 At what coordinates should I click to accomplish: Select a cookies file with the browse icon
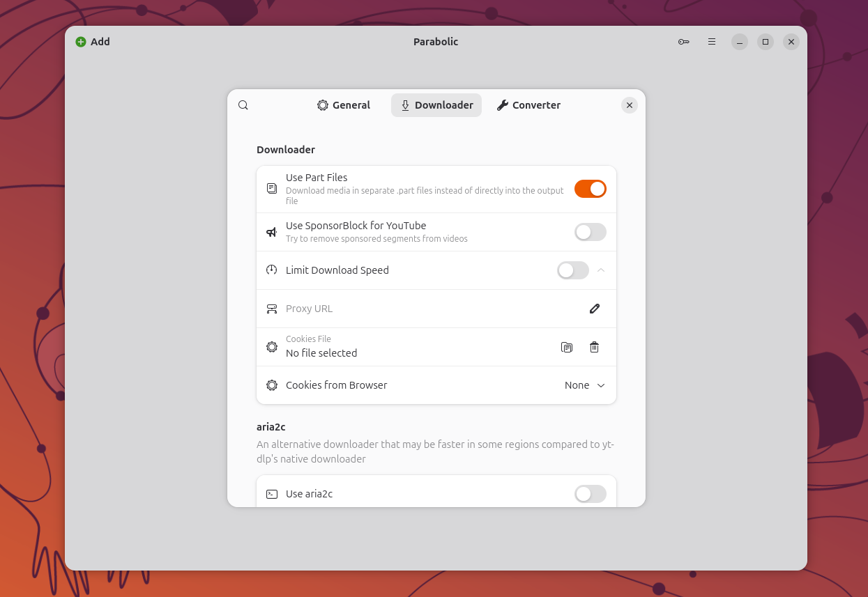click(567, 347)
